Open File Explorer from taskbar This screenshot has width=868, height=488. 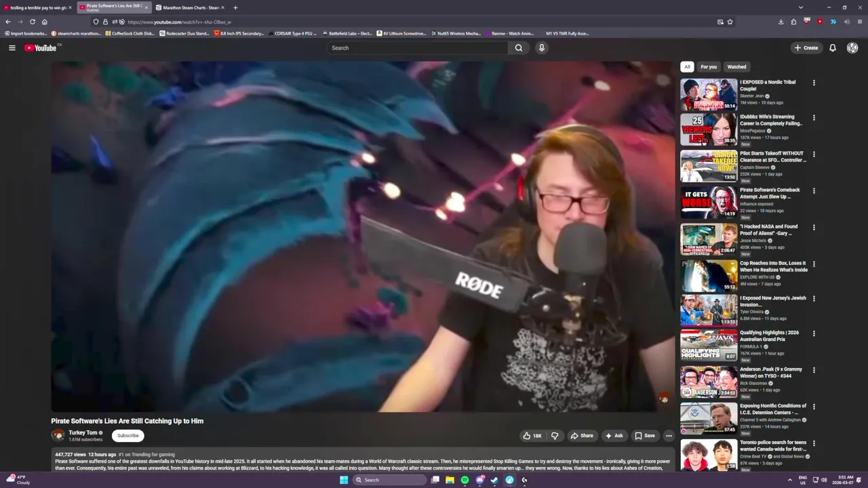tap(450, 480)
